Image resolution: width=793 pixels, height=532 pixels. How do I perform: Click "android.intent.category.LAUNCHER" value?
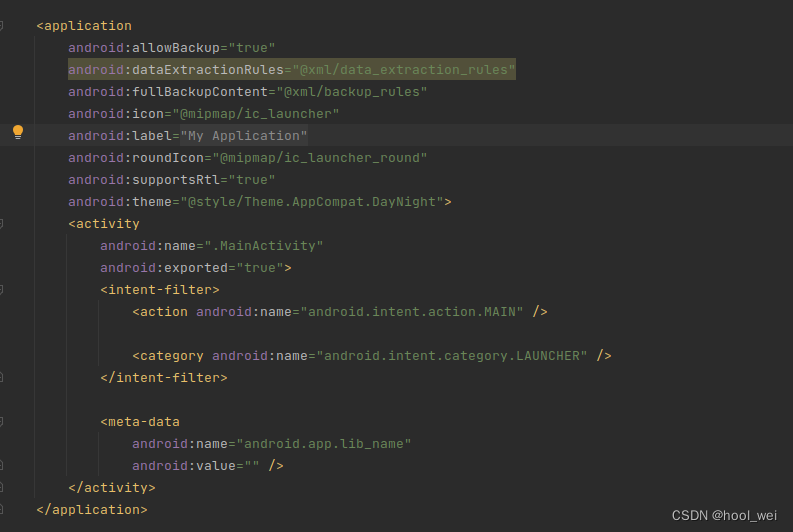(452, 356)
